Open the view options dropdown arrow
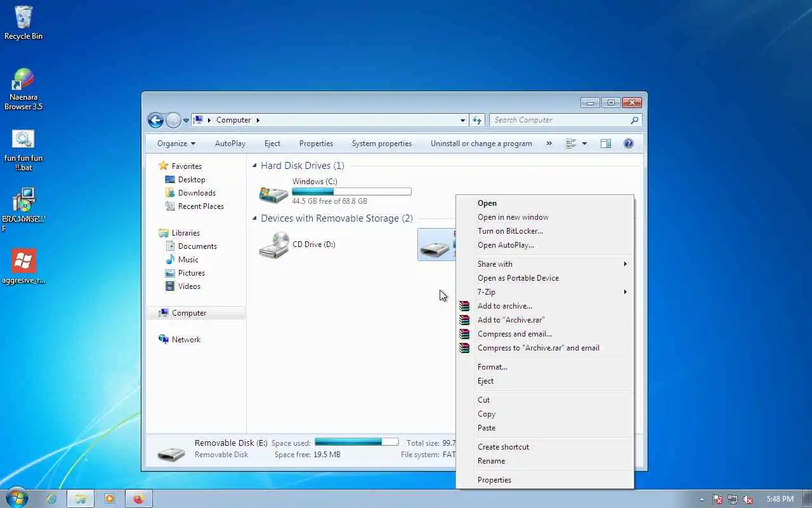The image size is (812, 508). click(584, 144)
